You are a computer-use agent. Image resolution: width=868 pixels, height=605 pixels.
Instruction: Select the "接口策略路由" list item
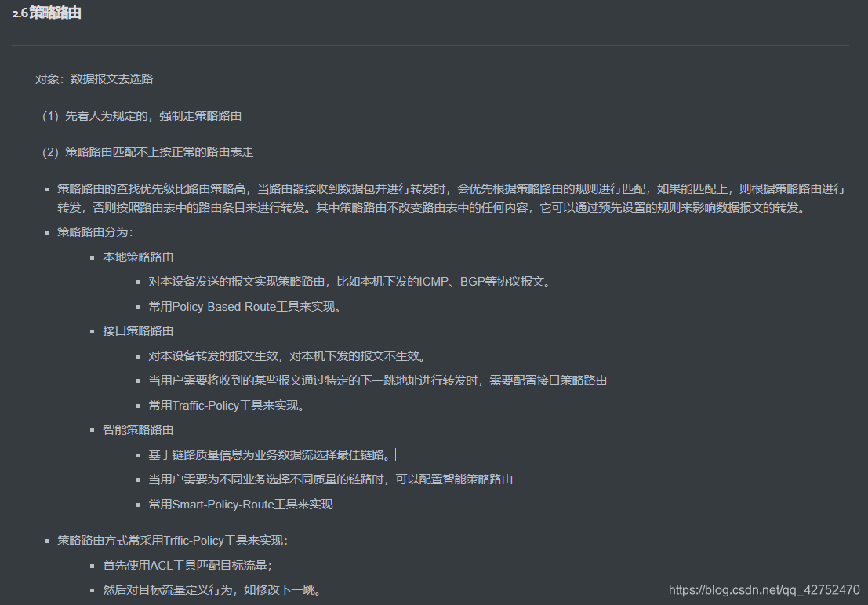click(x=139, y=330)
